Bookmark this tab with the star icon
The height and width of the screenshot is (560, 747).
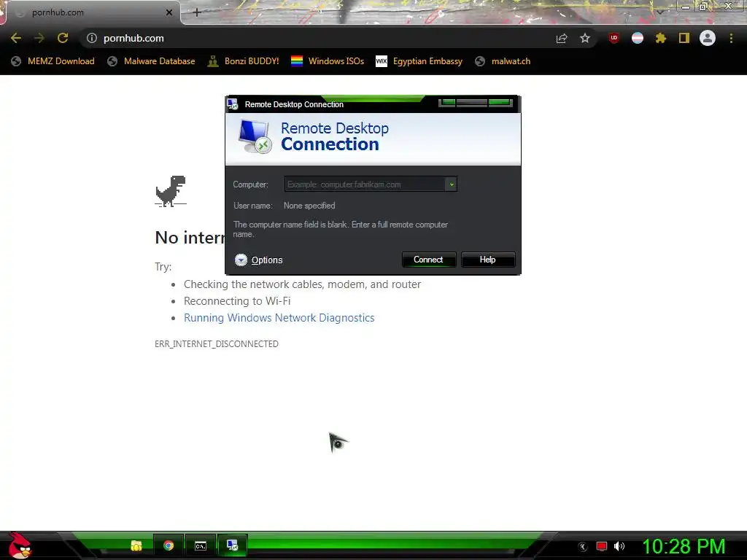click(585, 38)
